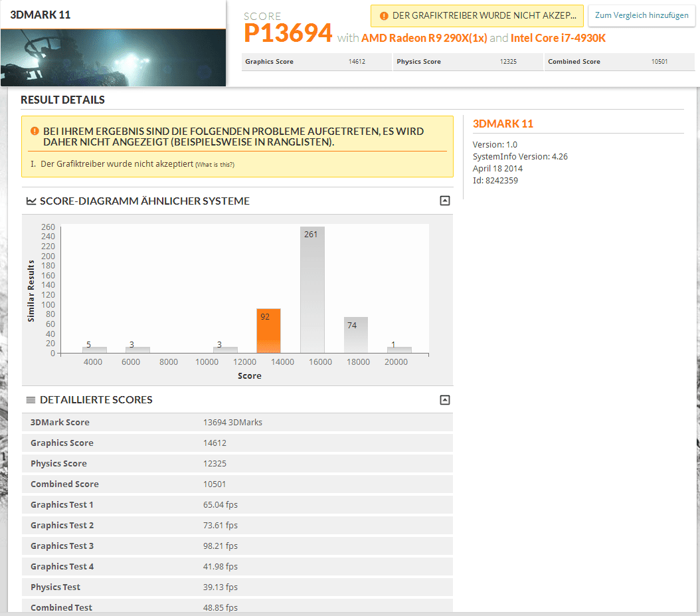Click the Graphics Score 14612 header cell

(x=317, y=62)
